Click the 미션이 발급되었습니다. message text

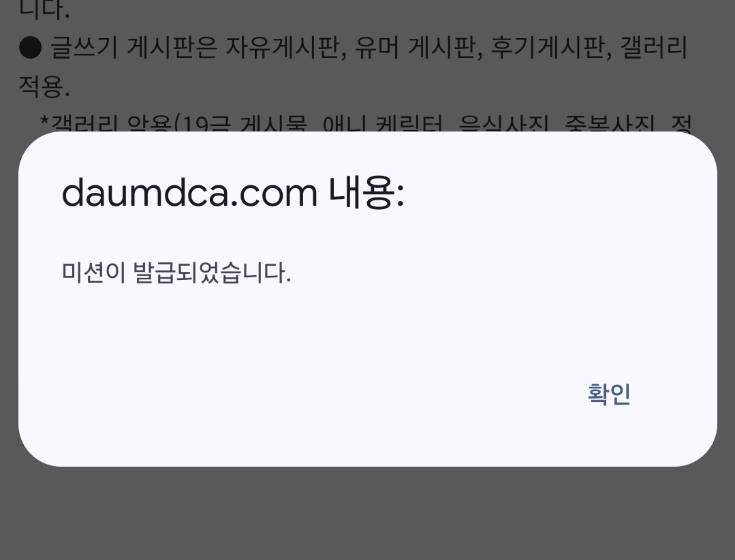coord(176,273)
